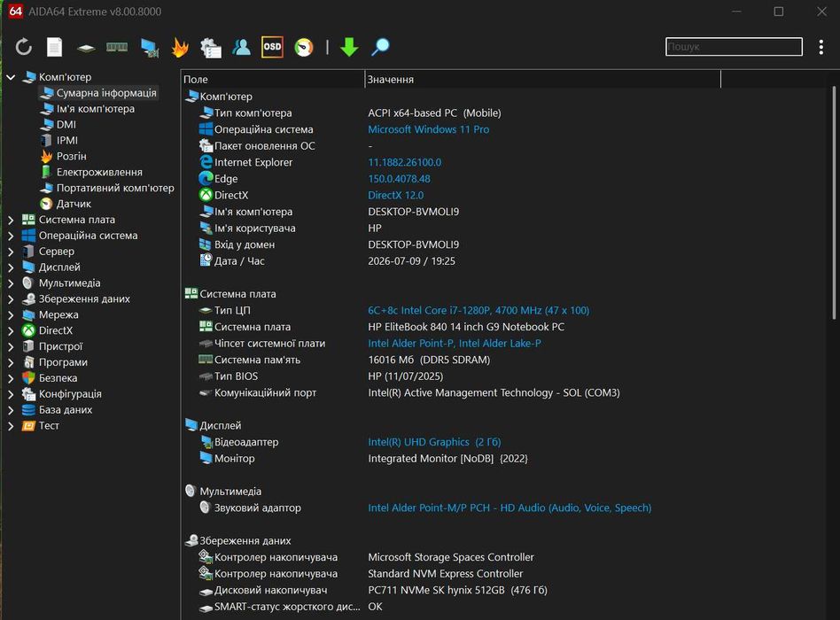Open the OSD panel toolbar icon

(x=272, y=47)
